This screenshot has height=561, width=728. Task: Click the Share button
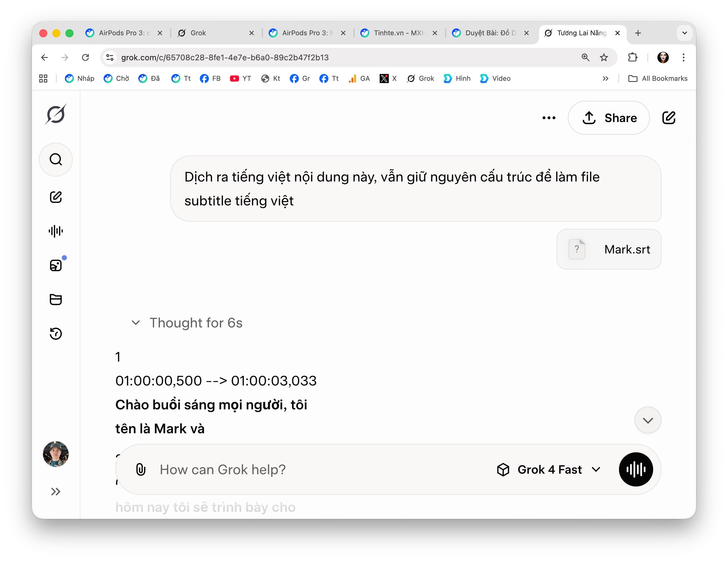pos(609,118)
